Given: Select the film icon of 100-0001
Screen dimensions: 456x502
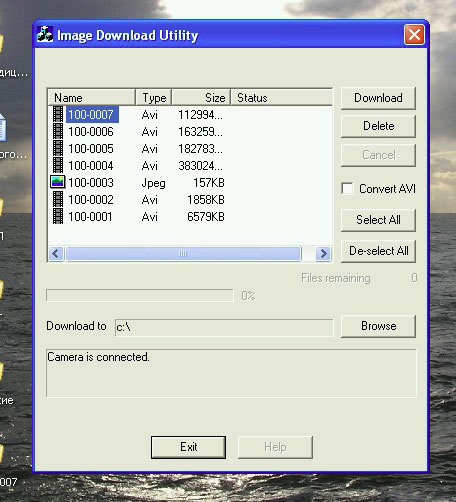Looking at the screenshot, I should click(x=58, y=216).
